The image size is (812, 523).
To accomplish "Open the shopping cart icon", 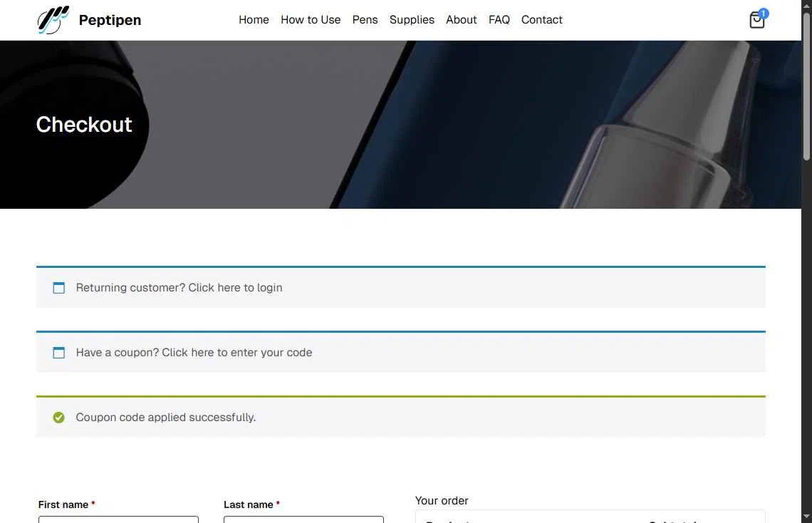I will [x=756, y=20].
